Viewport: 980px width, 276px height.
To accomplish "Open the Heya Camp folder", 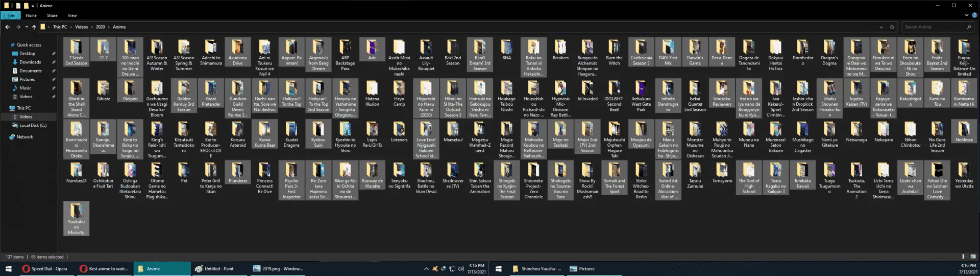I will [399, 93].
